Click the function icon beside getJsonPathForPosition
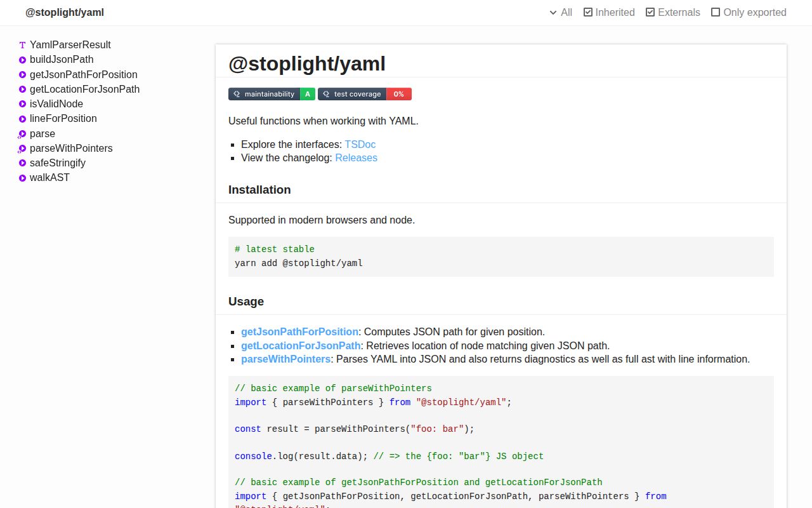812x508 pixels. [x=22, y=75]
